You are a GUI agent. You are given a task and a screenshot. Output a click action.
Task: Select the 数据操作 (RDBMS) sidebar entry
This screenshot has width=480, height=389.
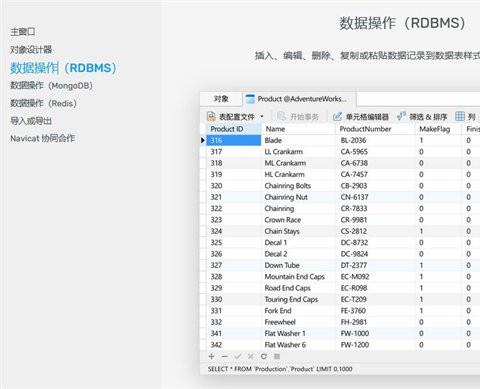pyautogui.click(x=63, y=68)
